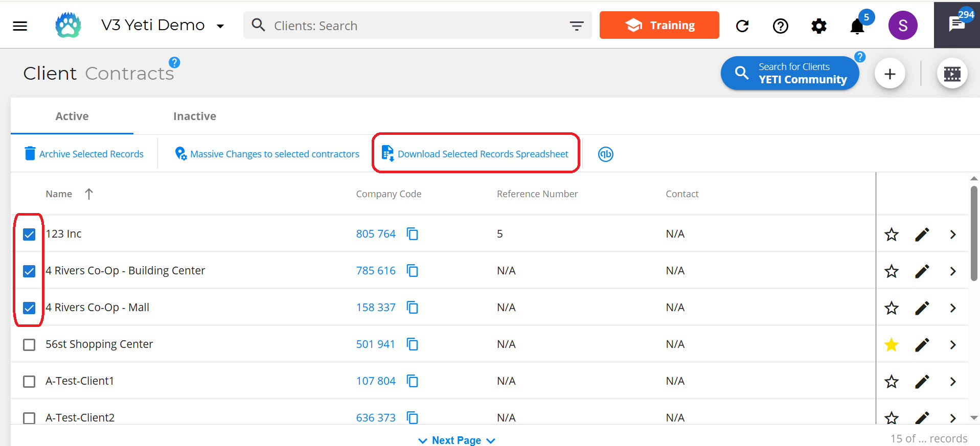Expand 56st Shopping Center chevron
The width and height of the screenshot is (980, 446).
click(953, 344)
